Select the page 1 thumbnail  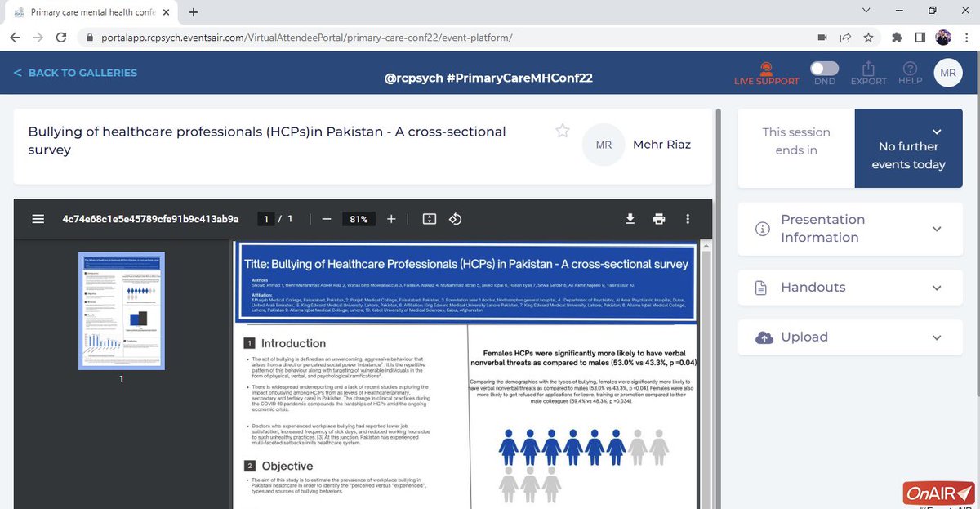[x=121, y=310]
